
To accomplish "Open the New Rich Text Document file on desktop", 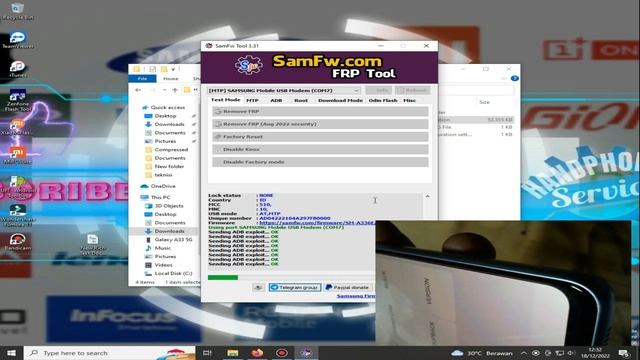I will click(93, 245).
